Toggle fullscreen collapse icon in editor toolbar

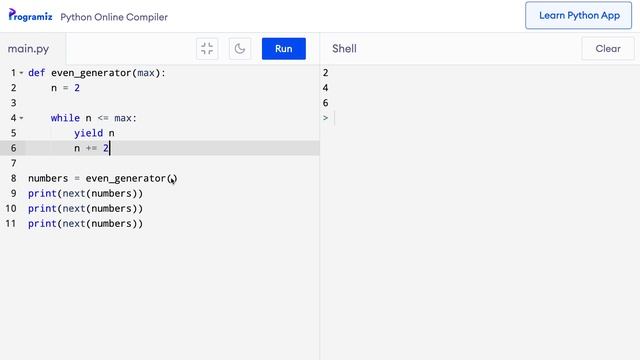207,49
